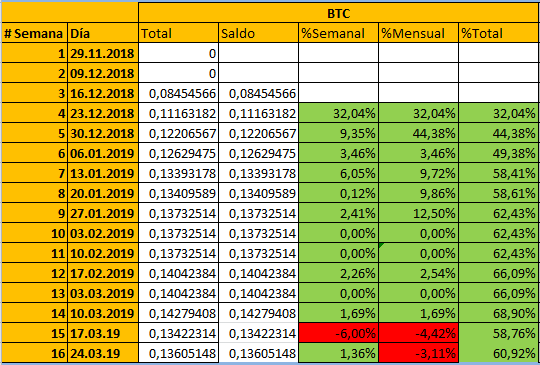This screenshot has height=365, width=540.
Task: Select the 60,92% %Total cell
Action: click(499, 353)
